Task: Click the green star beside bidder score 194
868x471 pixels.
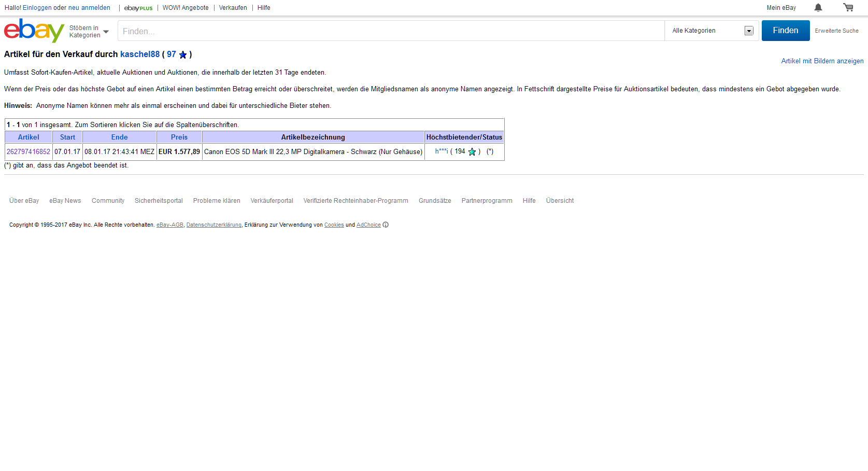Action: 472,152
